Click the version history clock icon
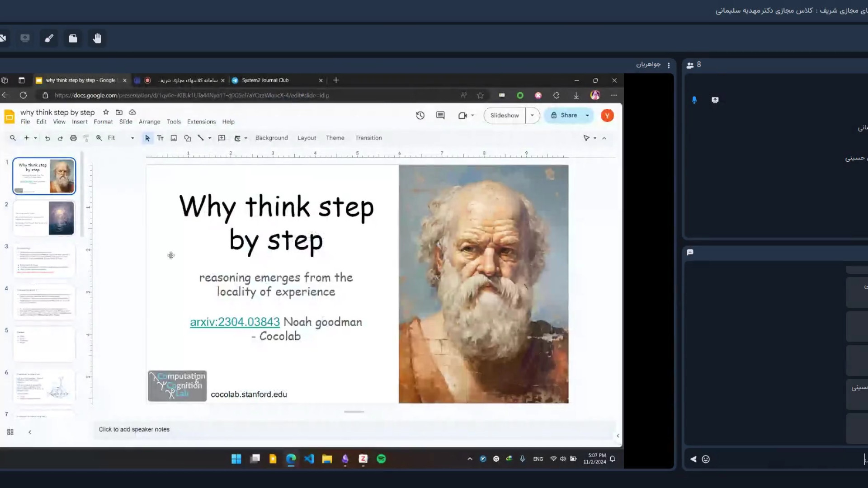 tap(420, 115)
